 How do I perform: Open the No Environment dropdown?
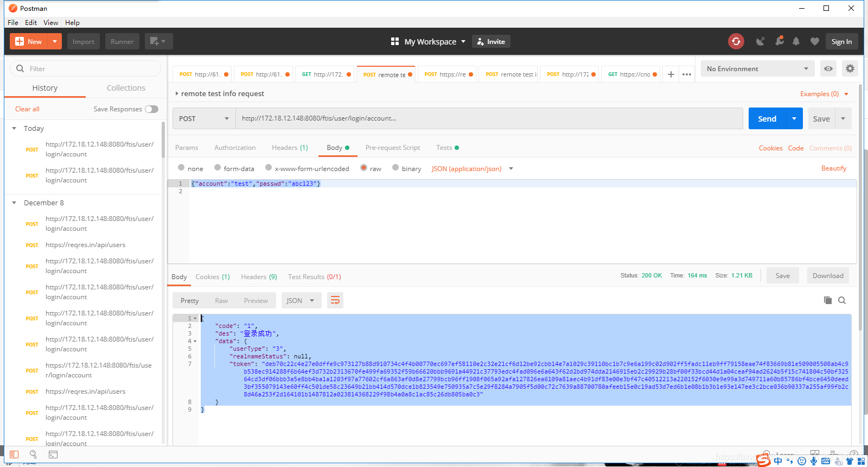[x=758, y=68]
